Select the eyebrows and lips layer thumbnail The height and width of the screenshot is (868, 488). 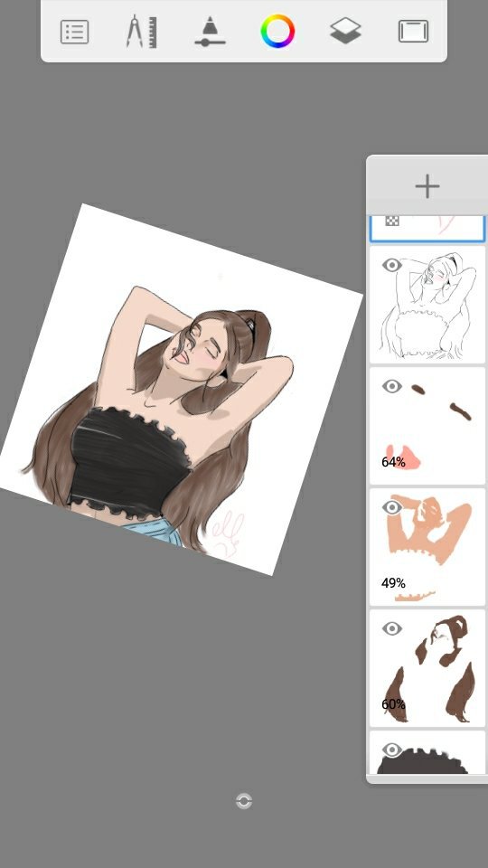(x=427, y=426)
